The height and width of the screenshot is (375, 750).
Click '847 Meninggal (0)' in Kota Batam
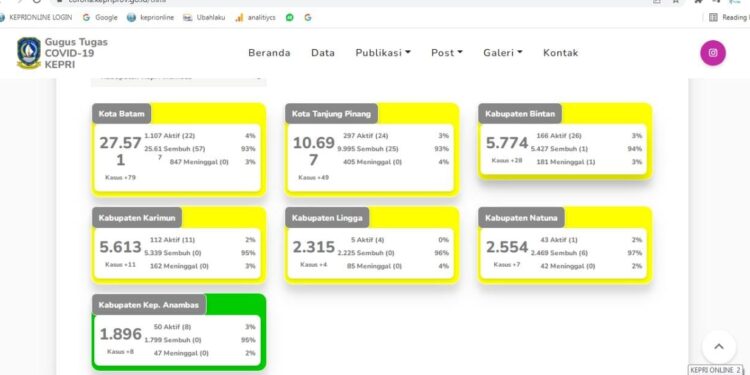(x=199, y=162)
